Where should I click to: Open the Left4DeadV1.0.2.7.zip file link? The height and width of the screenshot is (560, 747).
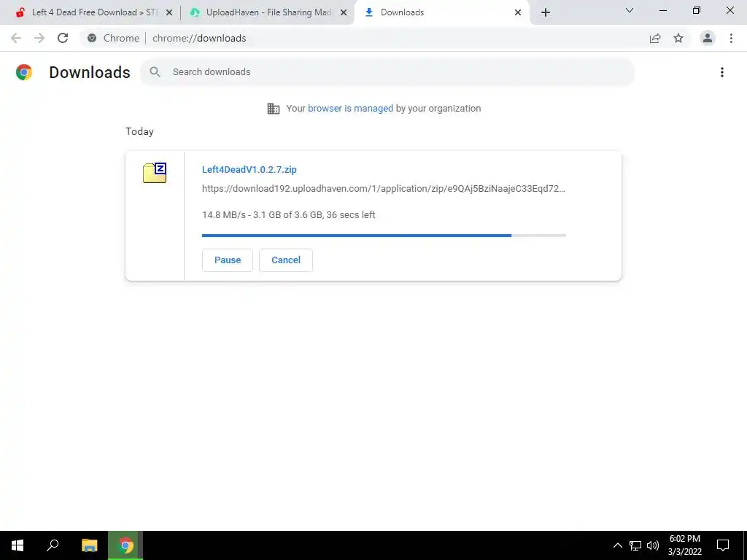tap(249, 169)
